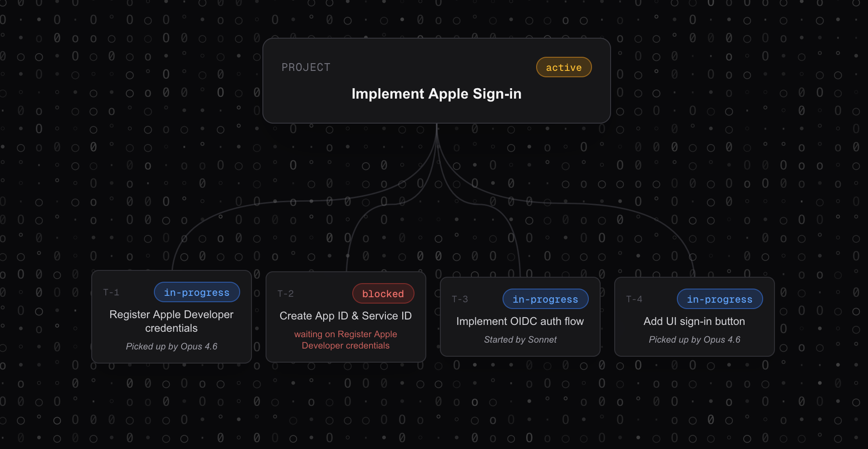The height and width of the screenshot is (449, 868).
Task: Click in-progress badge on T-4 card
Action: [x=720, y=299]
